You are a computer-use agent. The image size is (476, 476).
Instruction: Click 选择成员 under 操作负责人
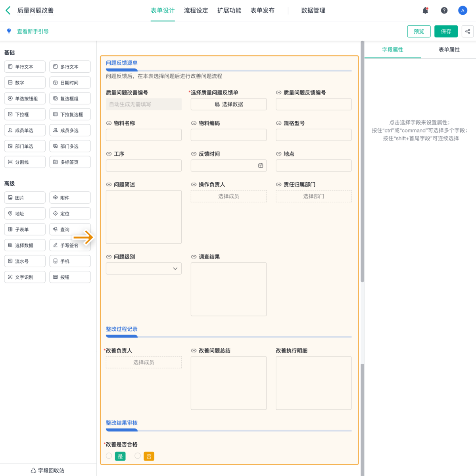[228, 196]
